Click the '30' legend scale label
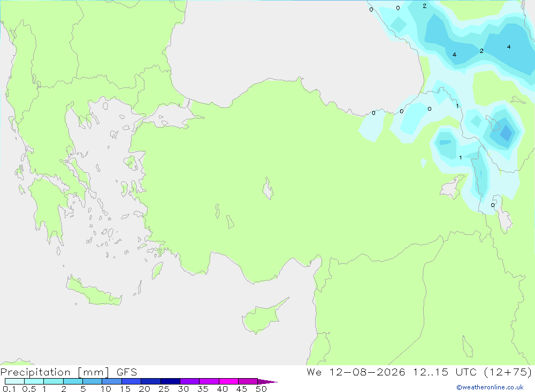Viewport: 535px width, 392px height. pyautogui.click(x=184, y=389)
